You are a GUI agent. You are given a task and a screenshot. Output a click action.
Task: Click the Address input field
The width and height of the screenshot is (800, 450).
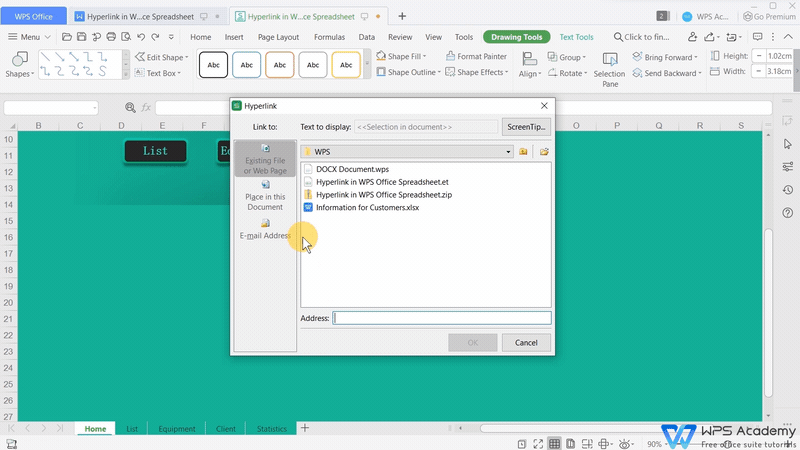pos(441,318)
